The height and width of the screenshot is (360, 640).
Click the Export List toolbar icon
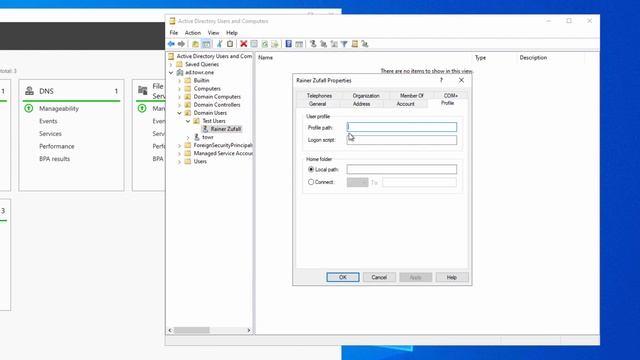(275, 44)
